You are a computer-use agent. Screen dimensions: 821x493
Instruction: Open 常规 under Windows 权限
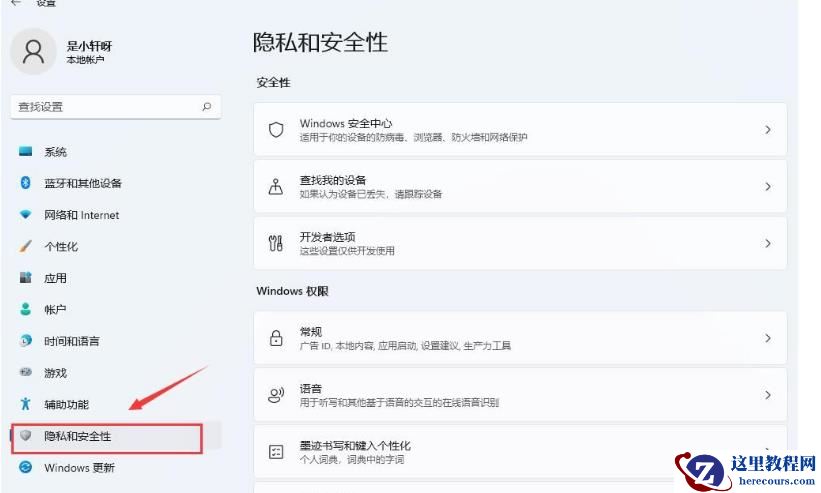click(x=520, y=338)
